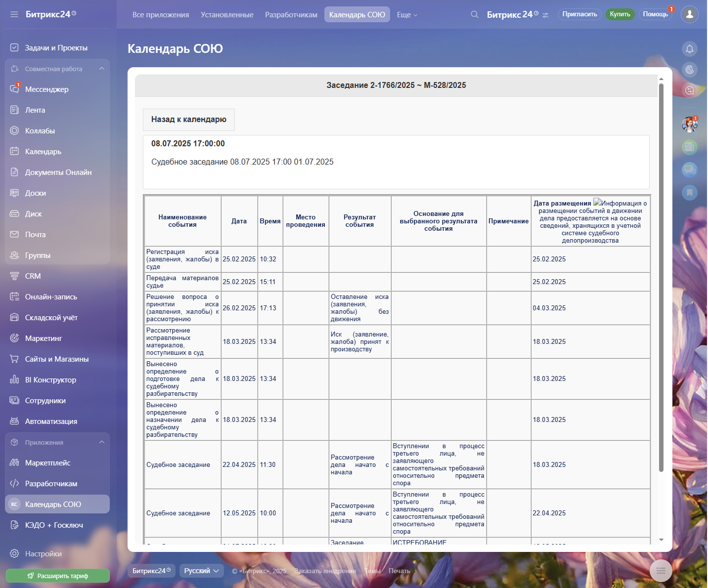Screen dimensions: 708x588
Task: Open the Русский language dropdown
Action: point(201,571)
